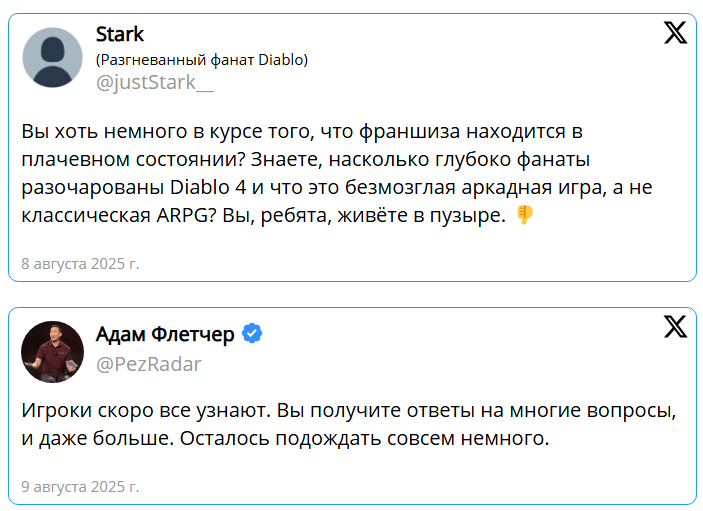Open the @justStark__ handle
This screenshot has height=511, width=703.
coord(154,82)
